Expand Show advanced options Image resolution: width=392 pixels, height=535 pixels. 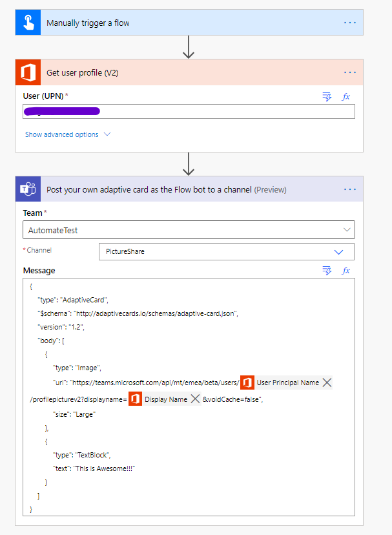click(62, 134)
